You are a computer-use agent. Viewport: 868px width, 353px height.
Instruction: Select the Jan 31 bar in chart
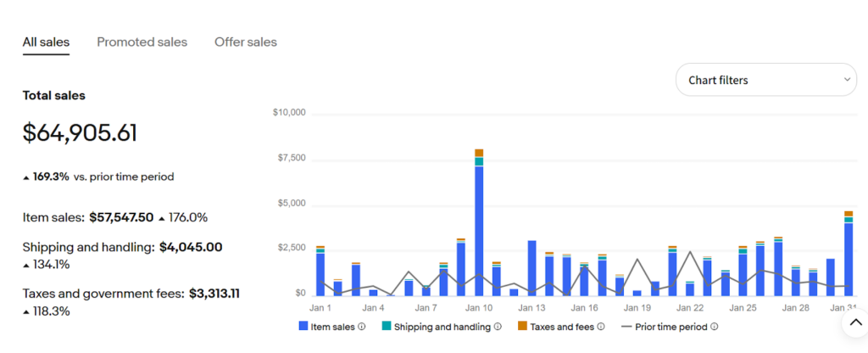coord(848,255)
